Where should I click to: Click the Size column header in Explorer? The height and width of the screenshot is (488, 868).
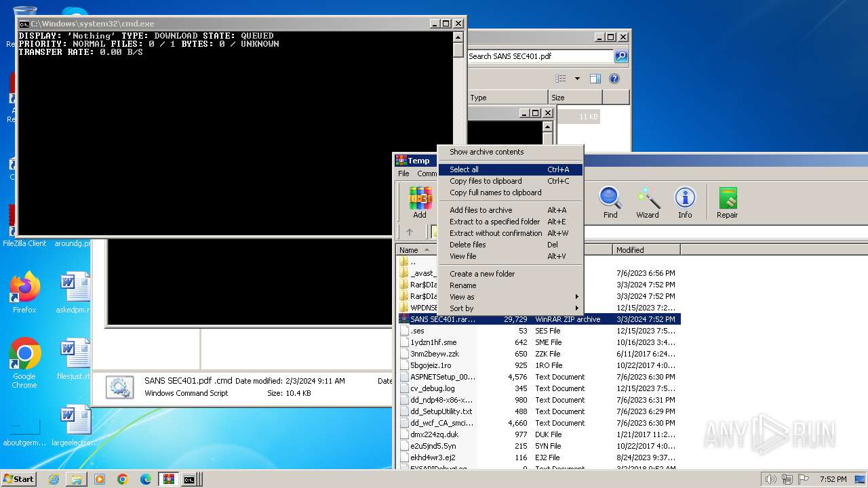tap(575, 98)
